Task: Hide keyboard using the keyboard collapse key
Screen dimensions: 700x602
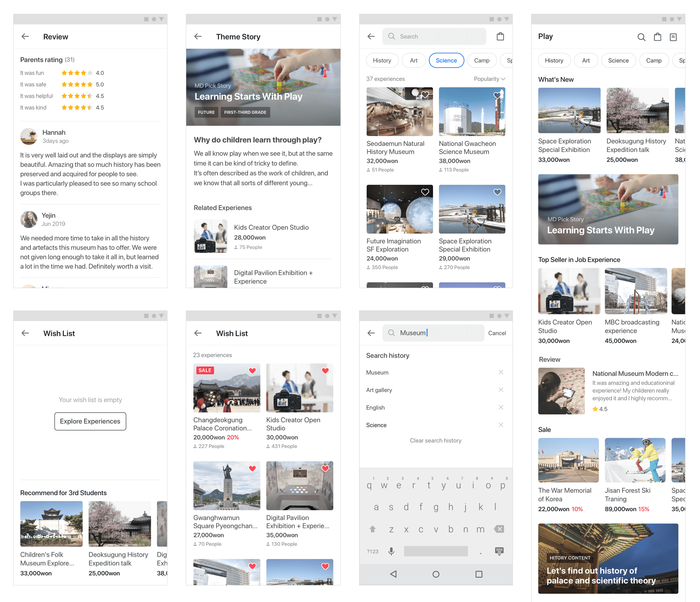Action: coord(499,551)
